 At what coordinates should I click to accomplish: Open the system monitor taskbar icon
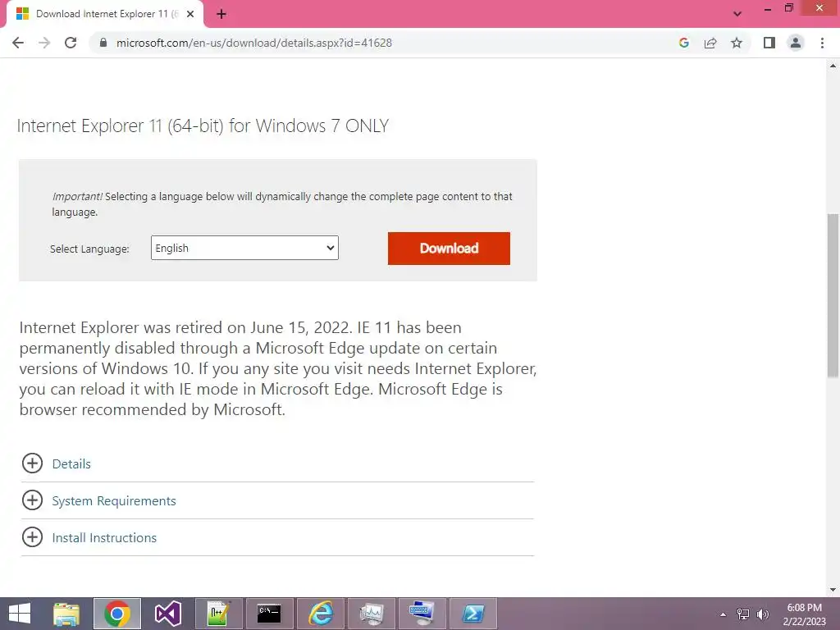tap(372, 614)
